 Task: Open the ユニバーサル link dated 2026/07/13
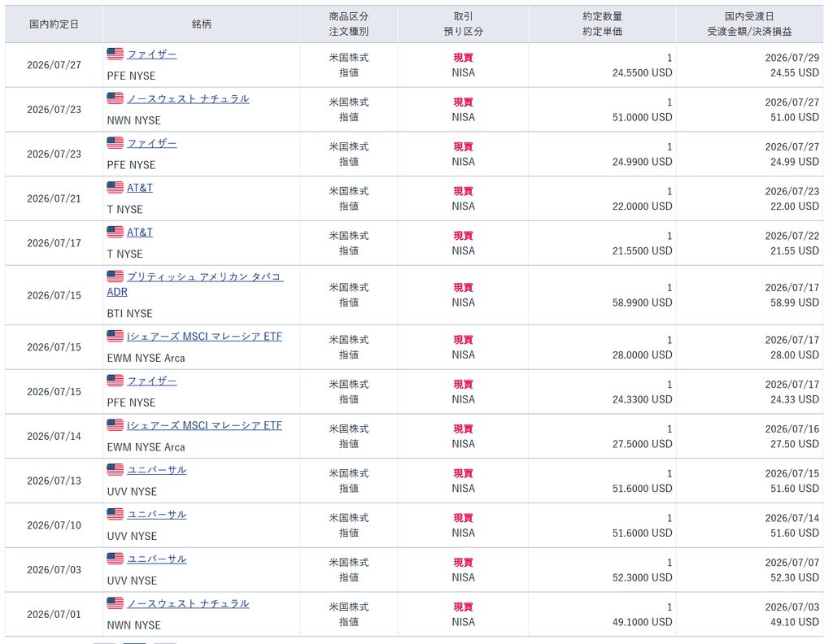tap(157, 470)
